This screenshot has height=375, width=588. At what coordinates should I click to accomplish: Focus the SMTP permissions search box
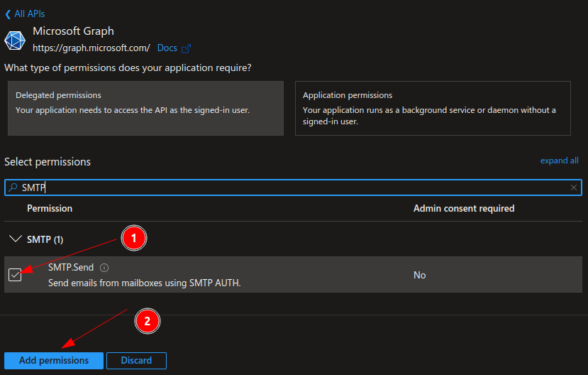coord(293,187)
